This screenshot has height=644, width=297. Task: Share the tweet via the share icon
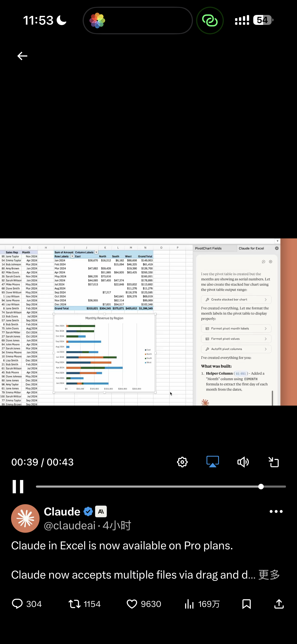point(279,604)
